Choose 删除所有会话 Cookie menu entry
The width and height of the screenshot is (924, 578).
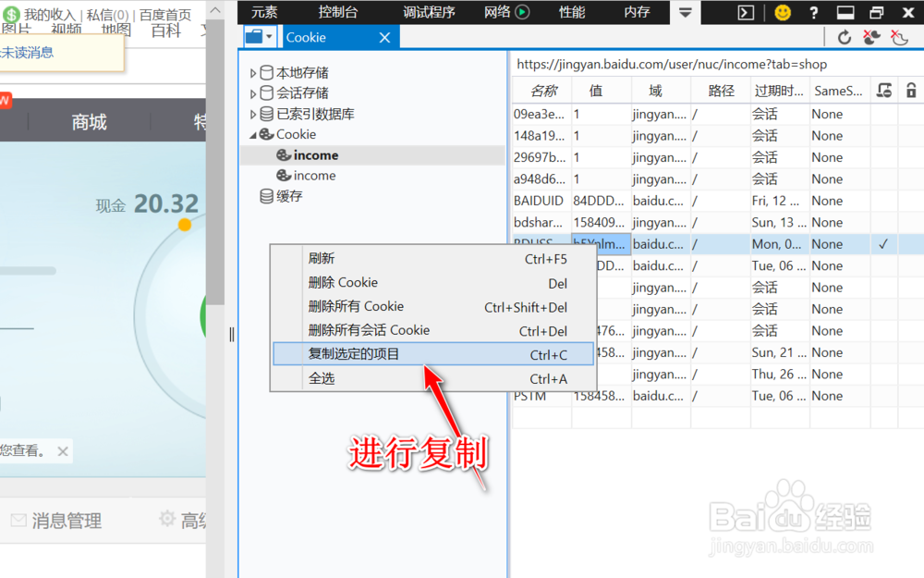point(433,330)
